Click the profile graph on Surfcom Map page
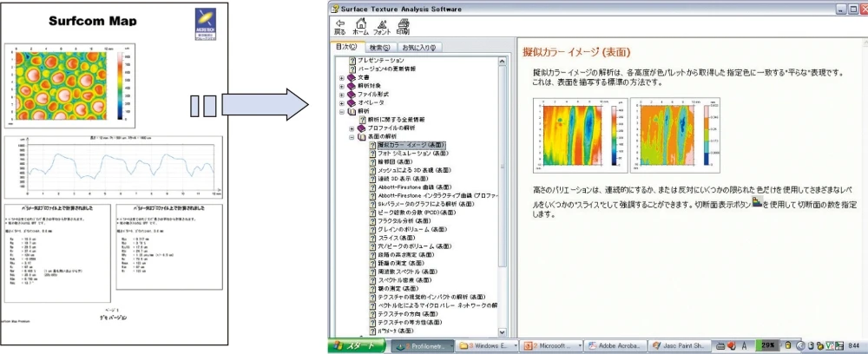The image size is (868, 354). tap(114, 167)
